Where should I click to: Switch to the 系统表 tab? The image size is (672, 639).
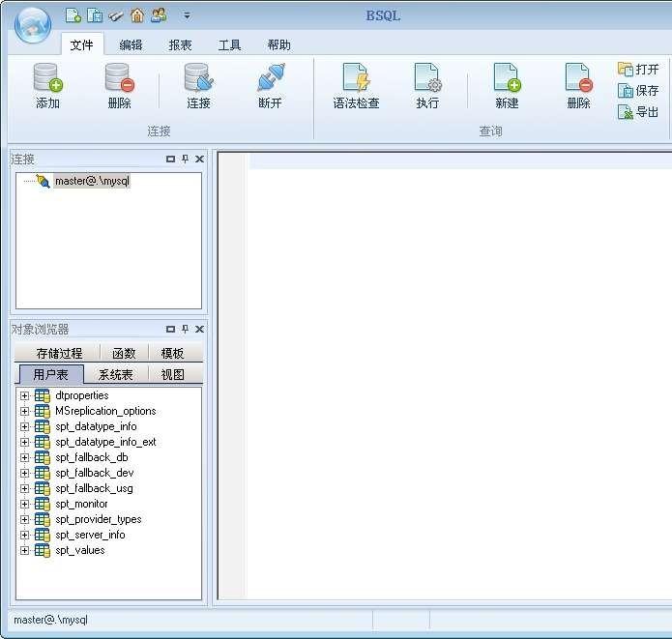(x=115, y=374)
